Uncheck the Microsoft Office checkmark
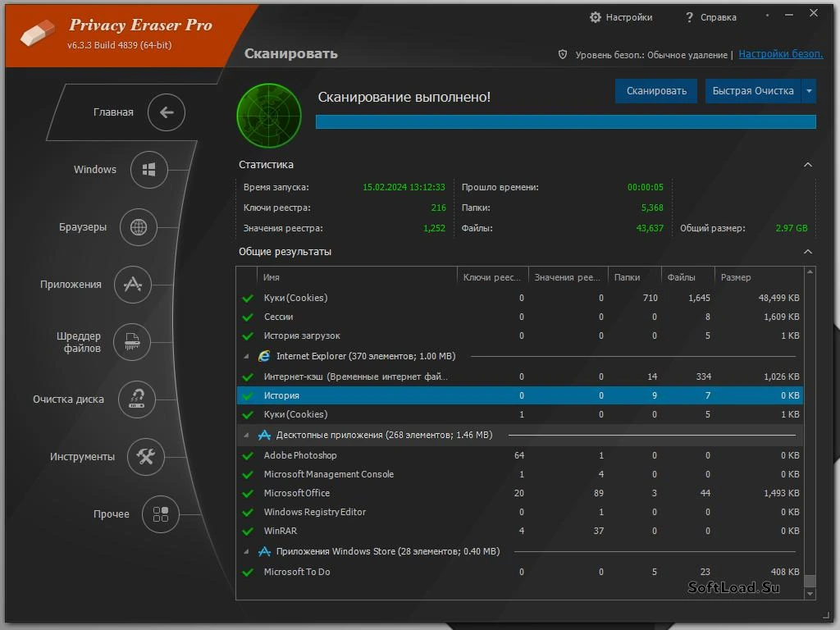840x630 pixels. coord(248,493)
